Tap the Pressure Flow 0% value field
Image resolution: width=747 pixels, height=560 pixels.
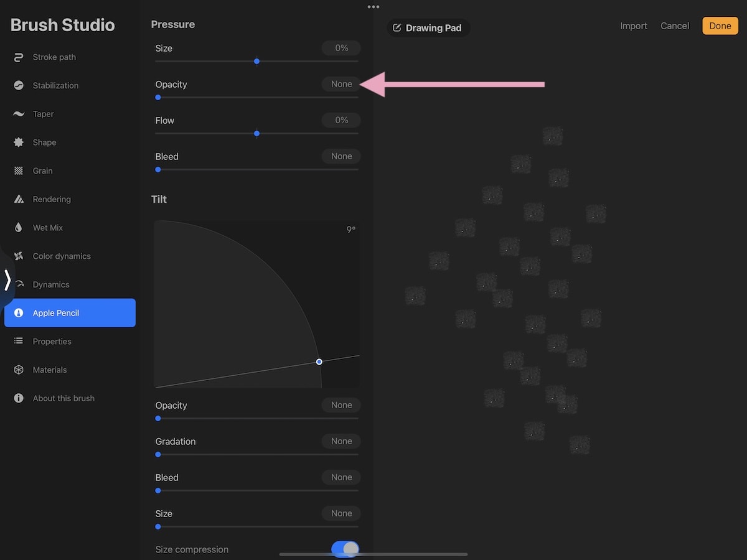(341, 120)
